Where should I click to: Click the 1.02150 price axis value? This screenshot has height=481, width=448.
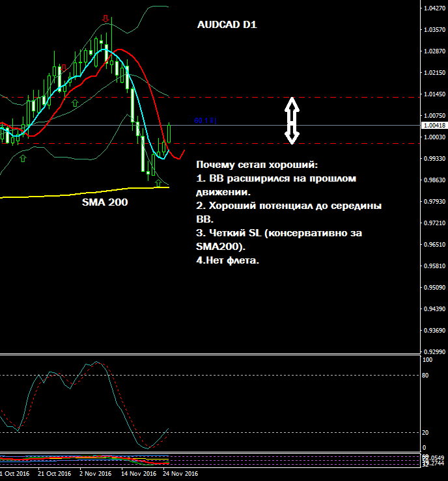[434, 73]
